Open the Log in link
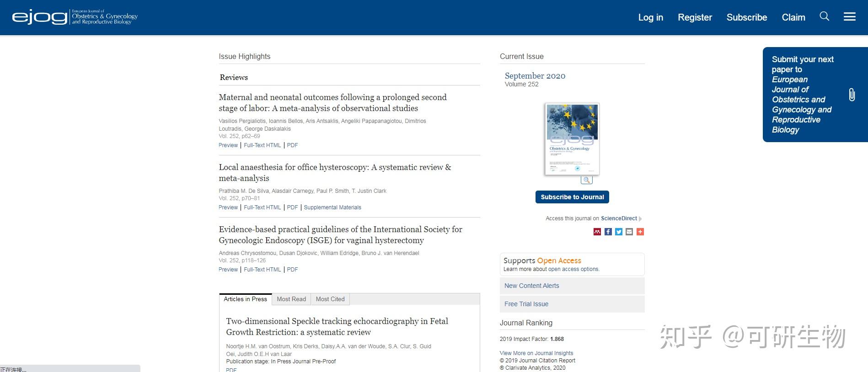868x372 pixels. [650, 17]
